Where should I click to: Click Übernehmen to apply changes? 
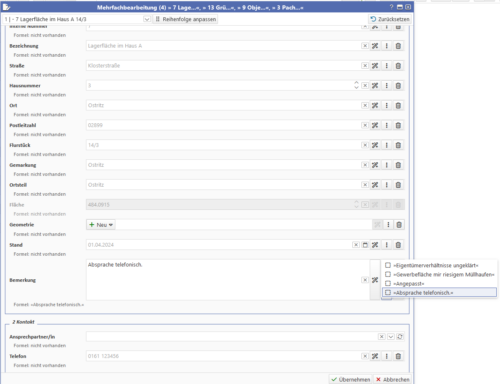pos(351,380)
